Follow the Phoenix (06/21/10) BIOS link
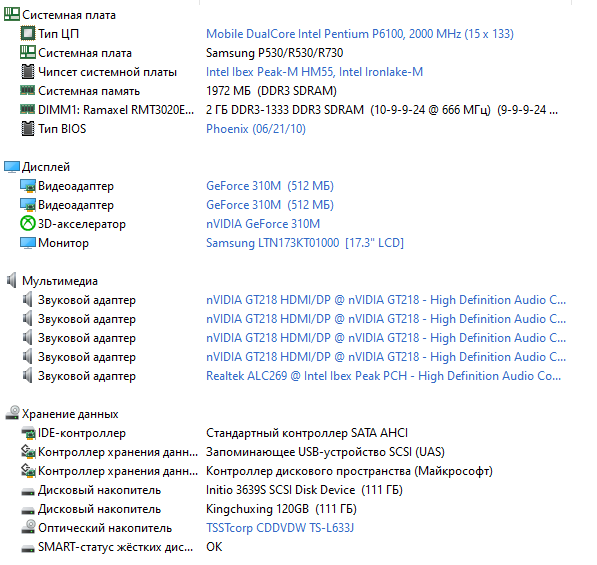The width and height of the screenshot is (597, 565). [x=256, y=129]
